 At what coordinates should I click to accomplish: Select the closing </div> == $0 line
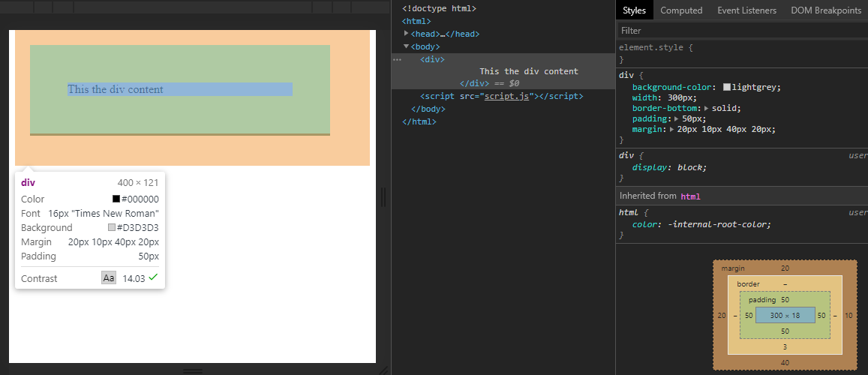pyautogui.click(x=489, y=83)
